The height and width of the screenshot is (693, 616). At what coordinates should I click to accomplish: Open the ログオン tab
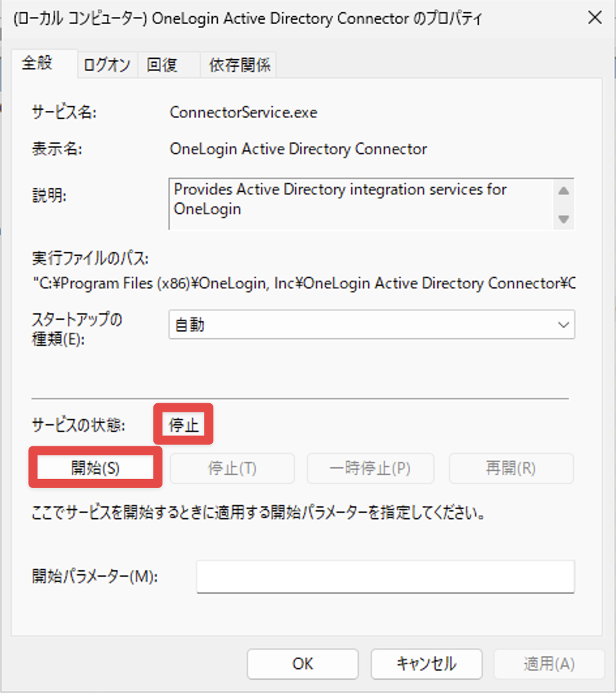(x=108, y=65)
